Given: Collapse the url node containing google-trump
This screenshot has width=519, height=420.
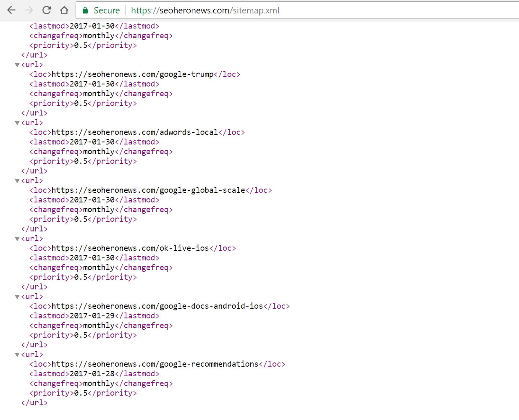Looking at the screenshot, I should (x=17, y=65).
